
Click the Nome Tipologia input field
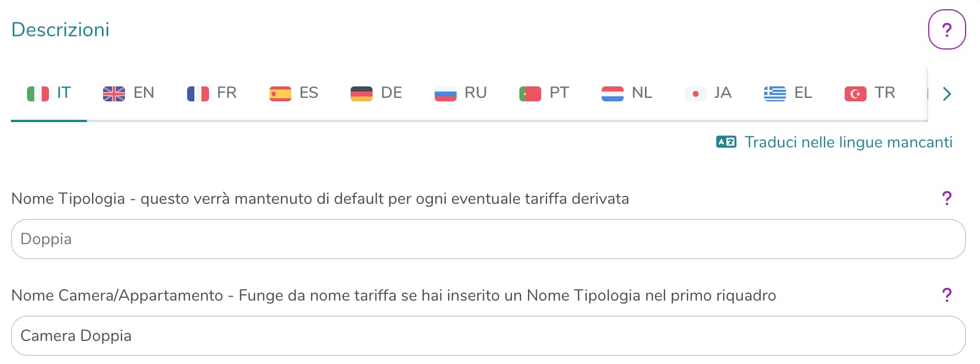[x=488, y=239]
